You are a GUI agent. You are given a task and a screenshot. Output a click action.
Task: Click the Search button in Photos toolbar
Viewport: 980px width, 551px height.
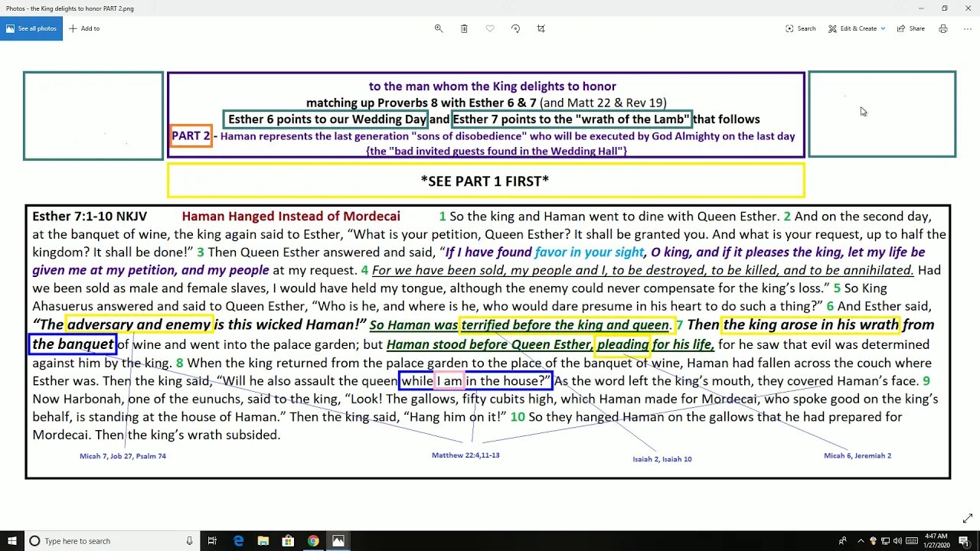tap(801, 28)
